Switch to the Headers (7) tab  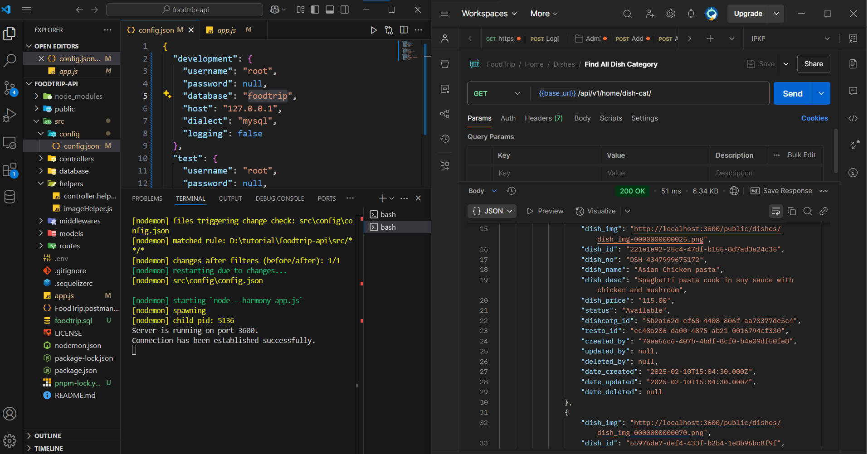543,118
